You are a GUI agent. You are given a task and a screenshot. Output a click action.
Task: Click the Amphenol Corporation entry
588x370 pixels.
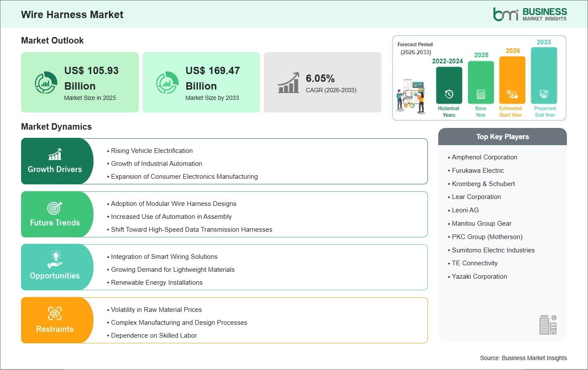pos(484,157)
